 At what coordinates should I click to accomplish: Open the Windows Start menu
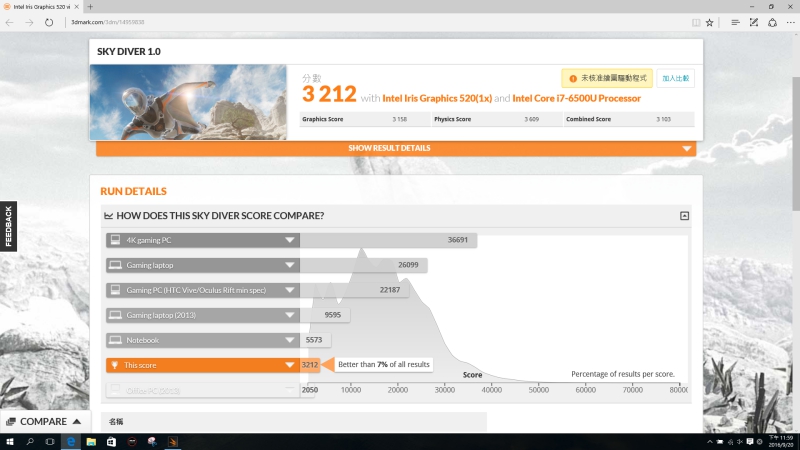point(10,442)
